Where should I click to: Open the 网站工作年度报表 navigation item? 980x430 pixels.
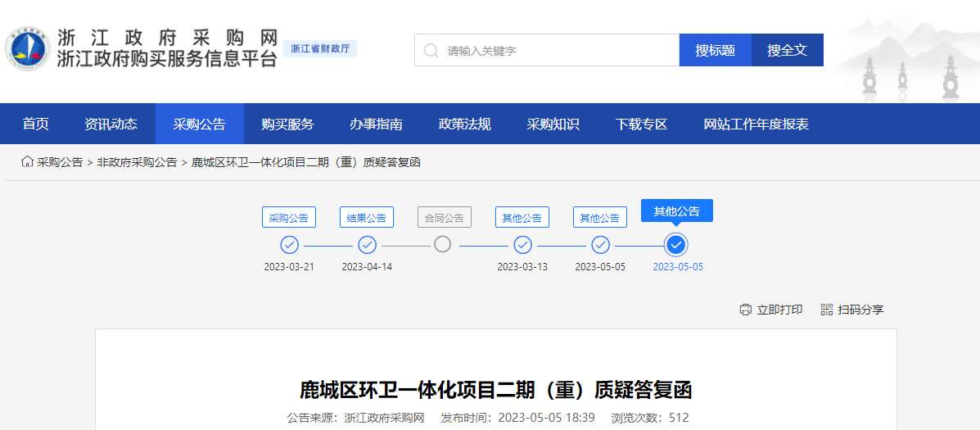pos(756,124)
